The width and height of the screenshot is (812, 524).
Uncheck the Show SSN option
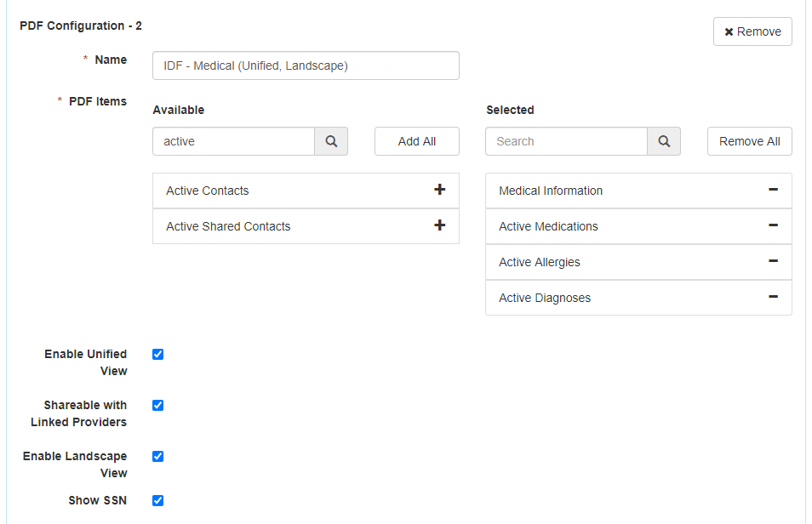tap(157, 500)
